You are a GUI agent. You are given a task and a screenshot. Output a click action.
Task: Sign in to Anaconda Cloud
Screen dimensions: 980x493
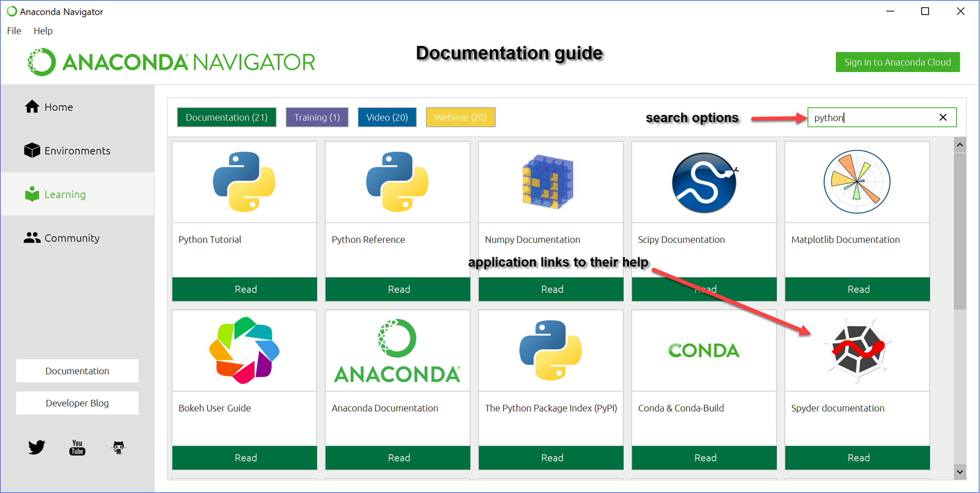tap(898, 62)
